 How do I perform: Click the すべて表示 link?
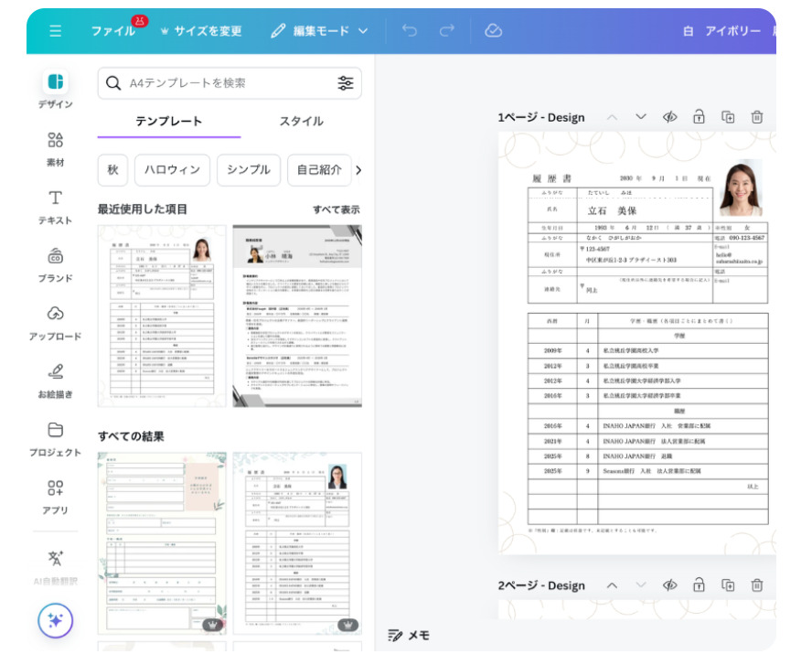336,209
